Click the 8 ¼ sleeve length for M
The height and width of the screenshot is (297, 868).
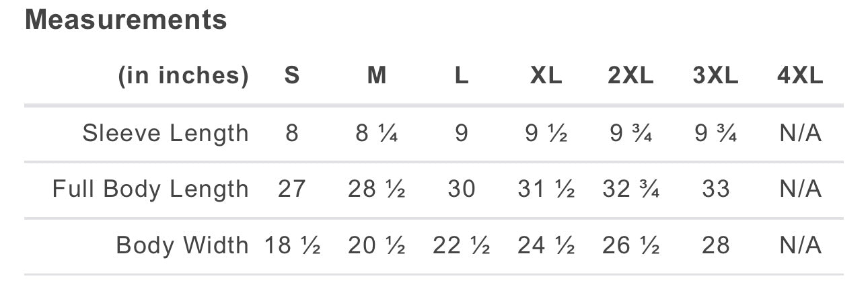pyautogui.click(x=377, y=133)
